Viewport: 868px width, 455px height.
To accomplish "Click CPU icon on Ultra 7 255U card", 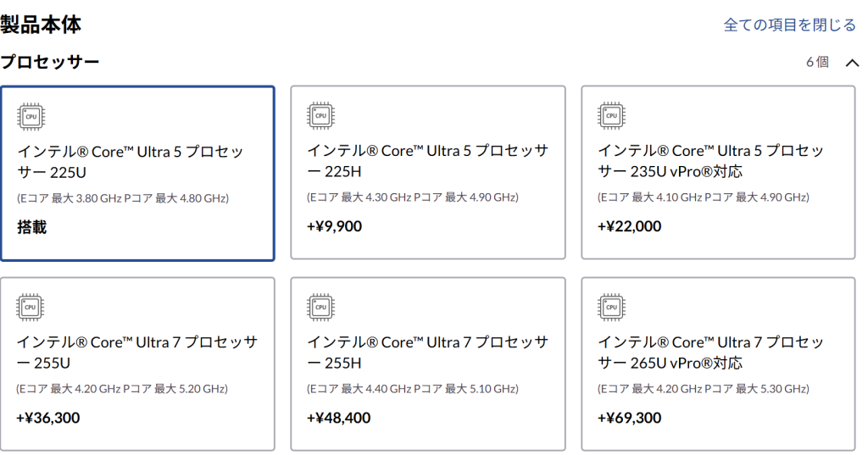I will click(31, 307).
